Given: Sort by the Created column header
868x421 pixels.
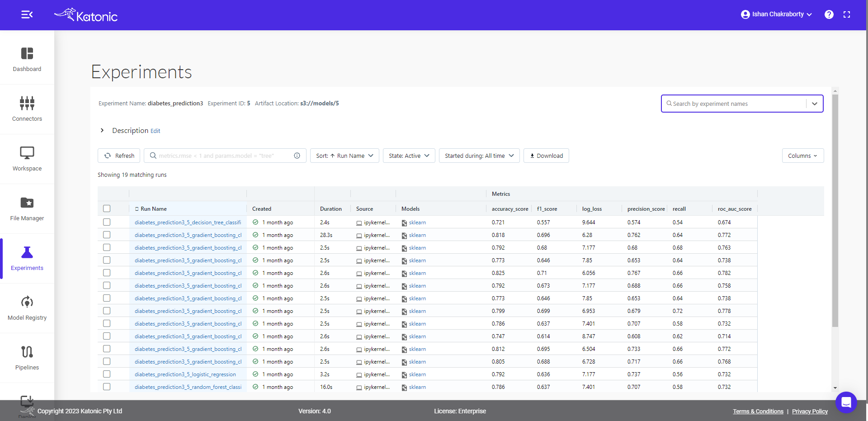Looking at the screenshot, I should point(262,209).
